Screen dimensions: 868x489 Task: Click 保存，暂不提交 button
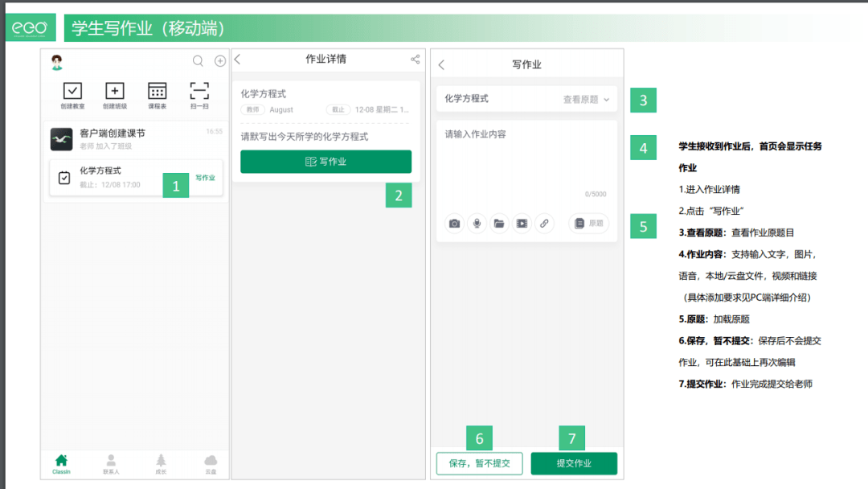(x=479, y=463)
